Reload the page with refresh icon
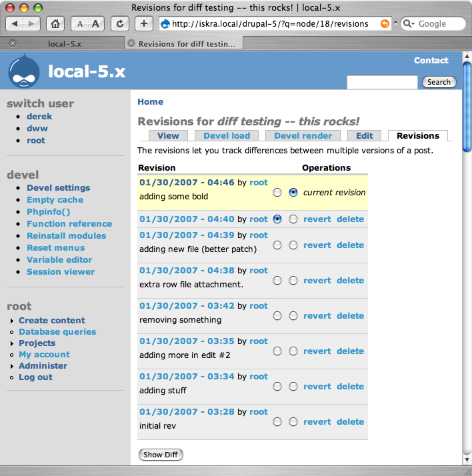Screen dimensions: 472x476 coord(120,24)
